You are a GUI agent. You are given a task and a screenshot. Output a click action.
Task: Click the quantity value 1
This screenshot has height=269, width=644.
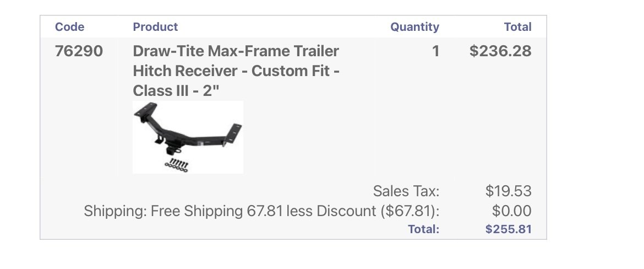435,51
